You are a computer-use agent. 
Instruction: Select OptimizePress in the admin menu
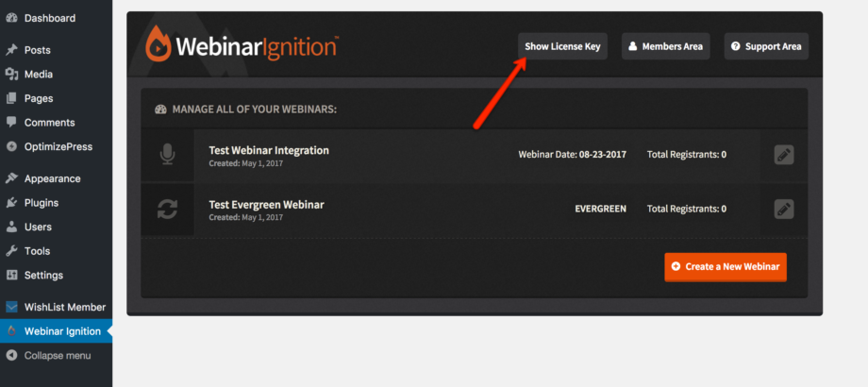click(57, 146)
